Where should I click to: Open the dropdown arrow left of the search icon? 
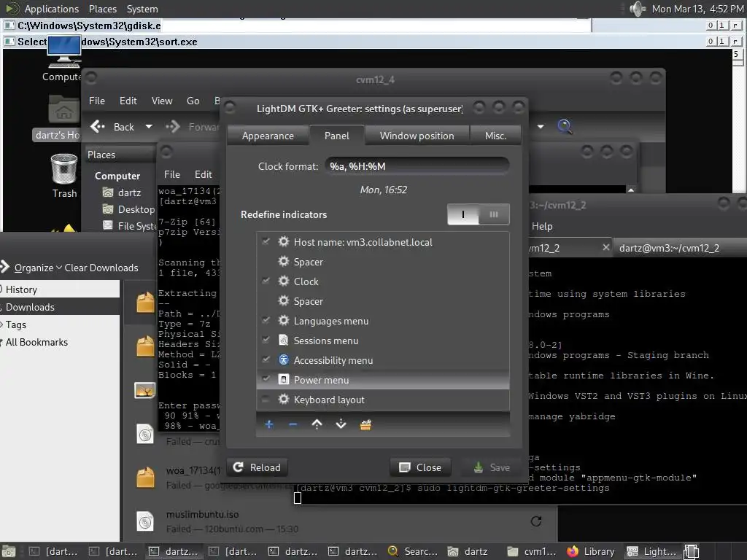click(541, 127)
